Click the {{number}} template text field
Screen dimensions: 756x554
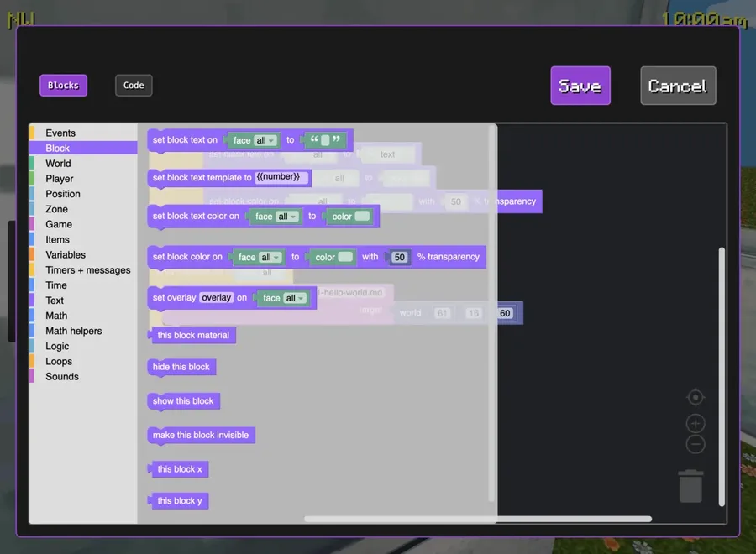point(281,177)
